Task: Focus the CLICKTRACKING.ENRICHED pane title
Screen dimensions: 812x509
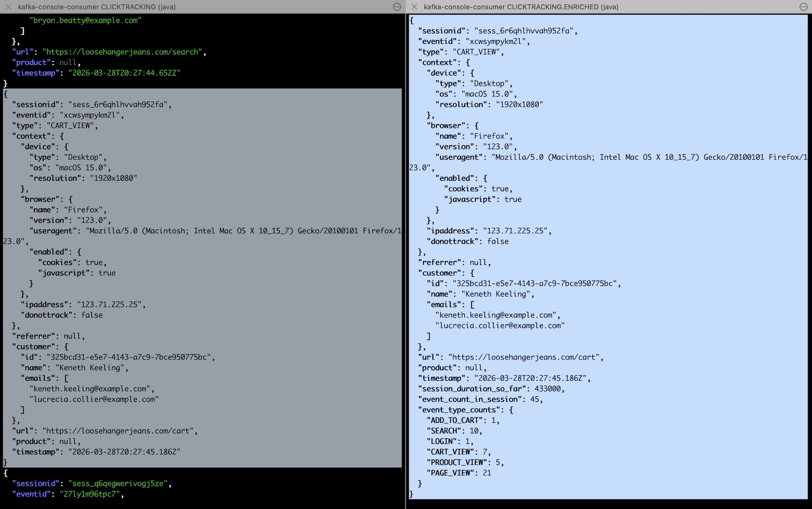Action: pyautogui.click(x=521, y=7)
